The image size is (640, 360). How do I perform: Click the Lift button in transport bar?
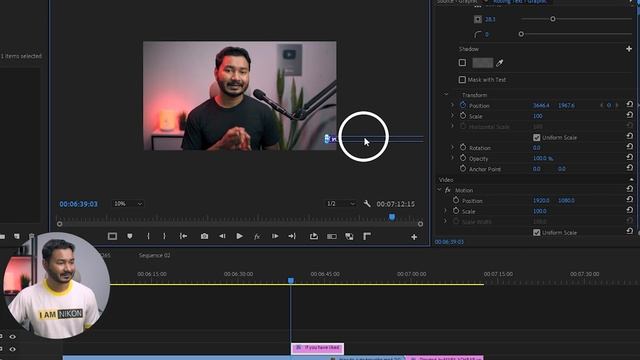tap(313, 236)
